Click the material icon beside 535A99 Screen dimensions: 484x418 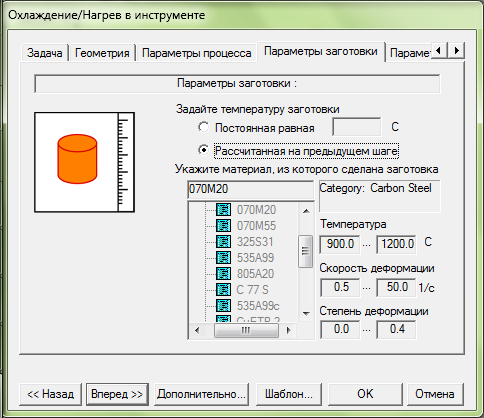[x=223, y=258]
